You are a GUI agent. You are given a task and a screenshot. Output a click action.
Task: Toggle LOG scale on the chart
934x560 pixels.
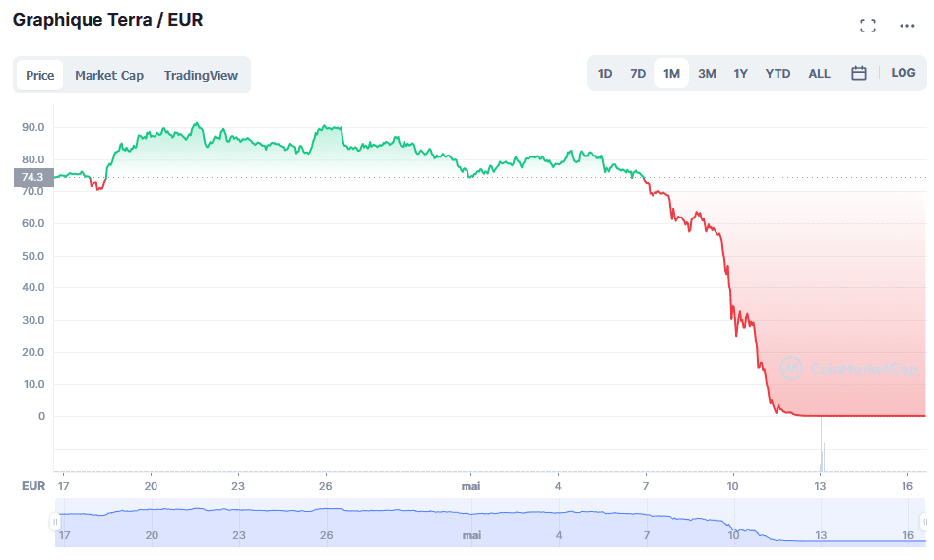pyautogui.click(x=903, y=73)
